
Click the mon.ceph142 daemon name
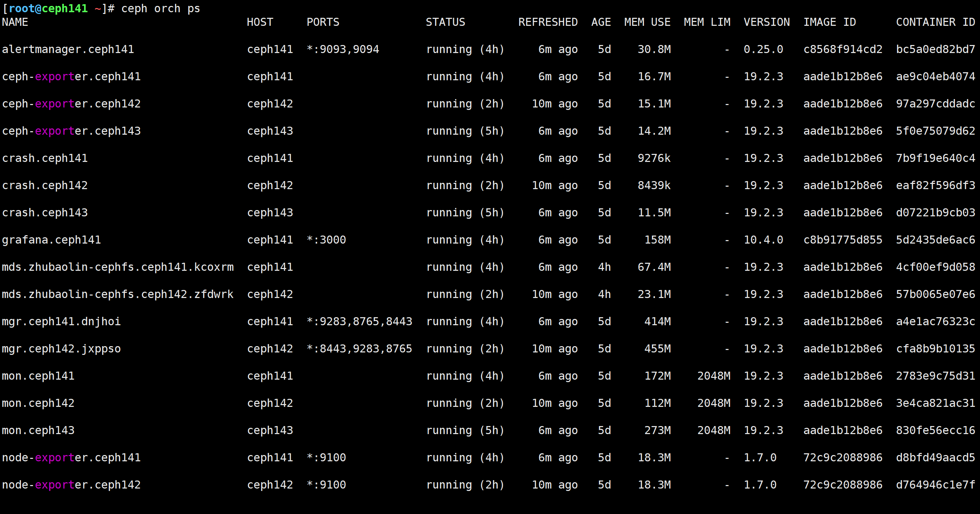point(38,403)
